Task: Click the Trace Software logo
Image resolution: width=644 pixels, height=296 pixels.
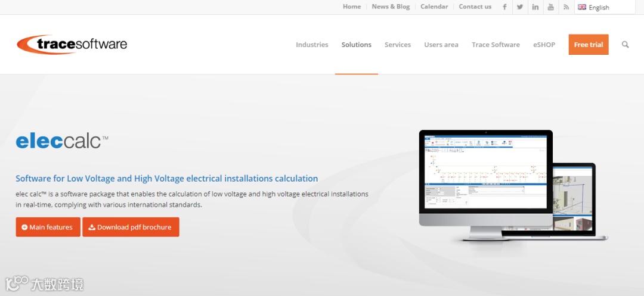Action: [x=72, y=44]
